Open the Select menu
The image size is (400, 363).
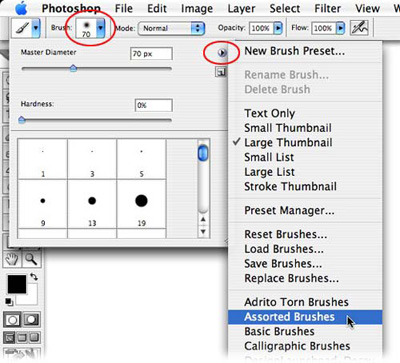[x=285, y=8]
